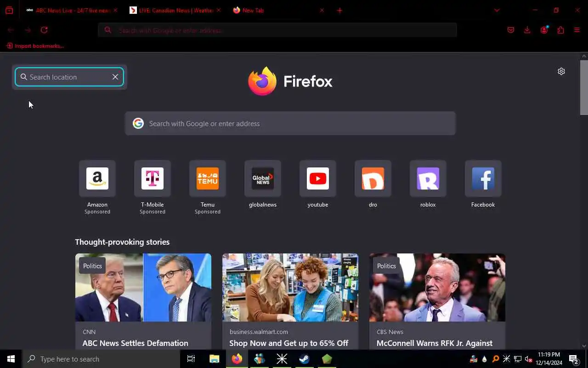Click Shop Now and Get up to 65% Off
Viewport: 588px width, 368px height.
coord(289,343)
